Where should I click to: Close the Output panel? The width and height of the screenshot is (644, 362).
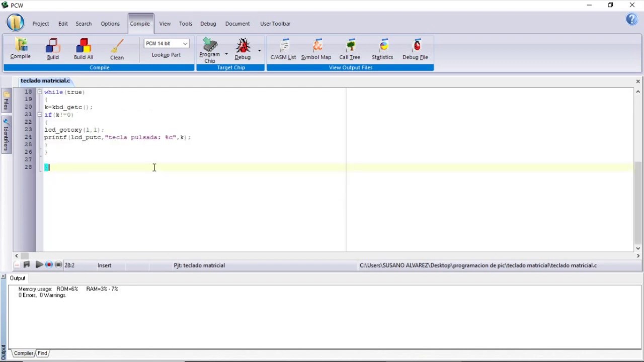(3, 278)
